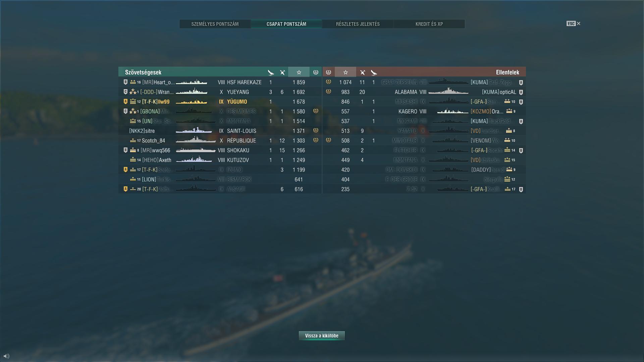Click Graf Zeppelin enemy achievement medal
Image resolution: width=644 pixels, height=362 pixels.
(329, 82)
